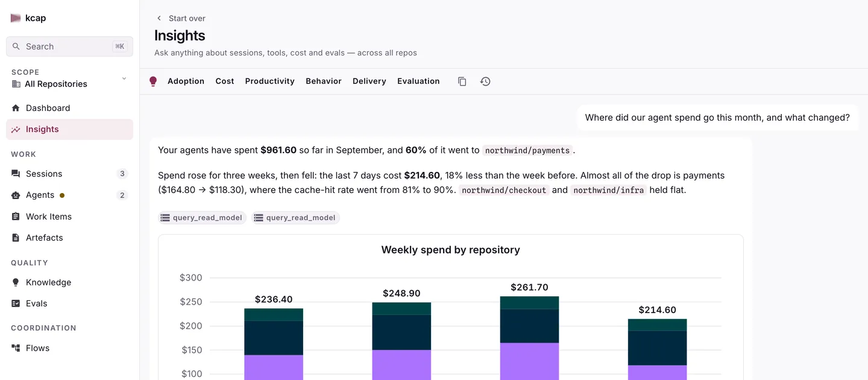Click the Agents robot icon
This screenshot has height=380, width=868.
(x=16, y=195)
